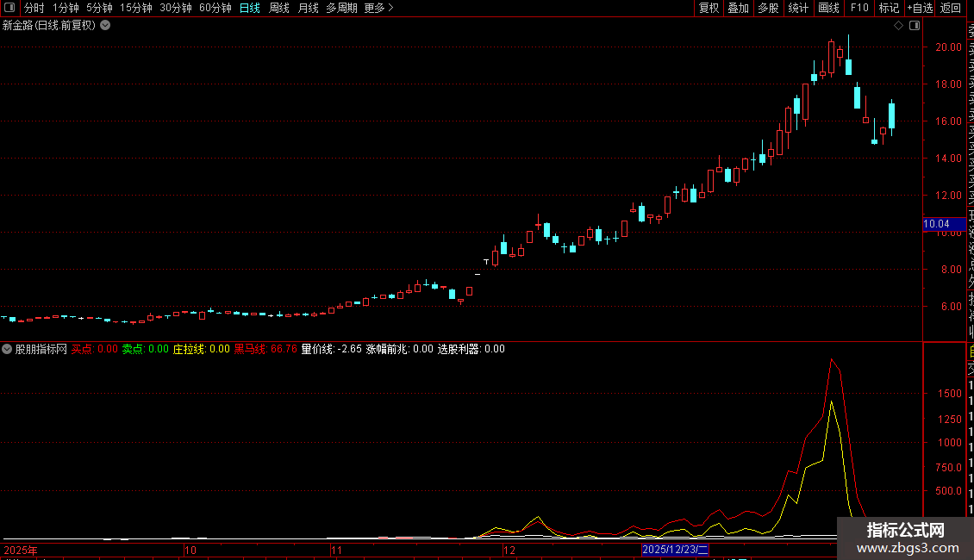Select the 15分钟 period
Screen dimensions: 974x560
[x=136, y=8]
